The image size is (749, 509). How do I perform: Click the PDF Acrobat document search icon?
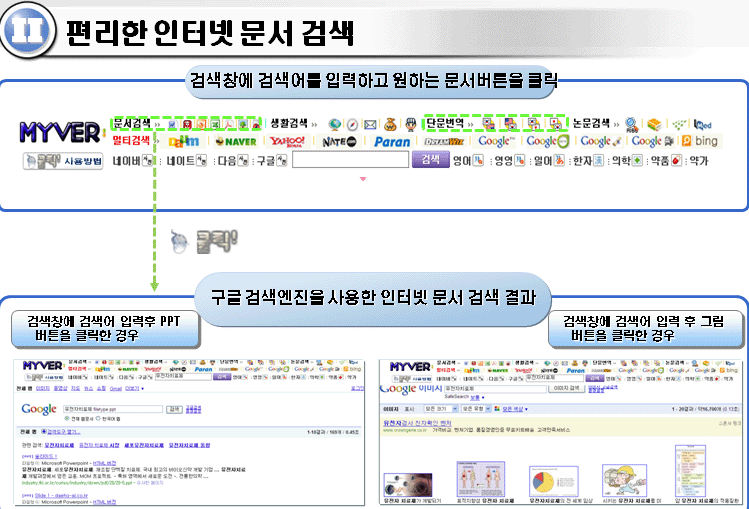click(229, 125)
